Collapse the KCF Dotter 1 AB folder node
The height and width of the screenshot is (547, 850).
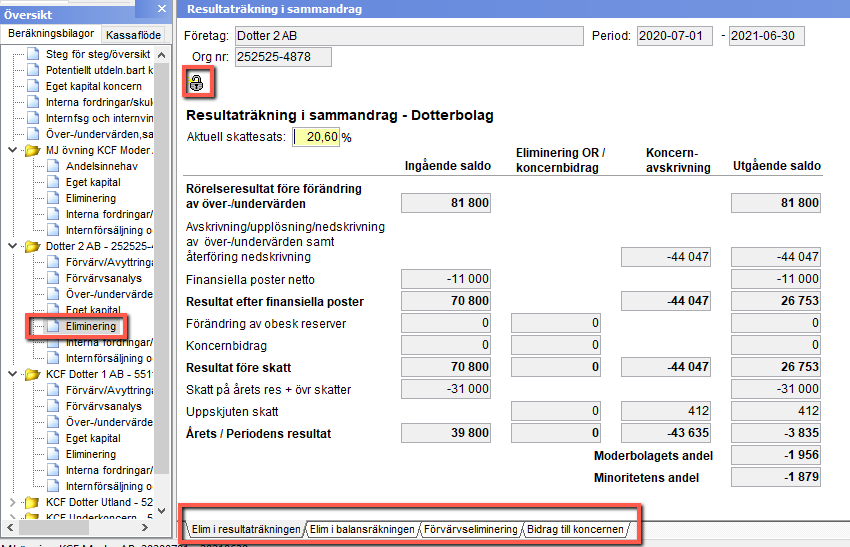[x=13, y=374]
